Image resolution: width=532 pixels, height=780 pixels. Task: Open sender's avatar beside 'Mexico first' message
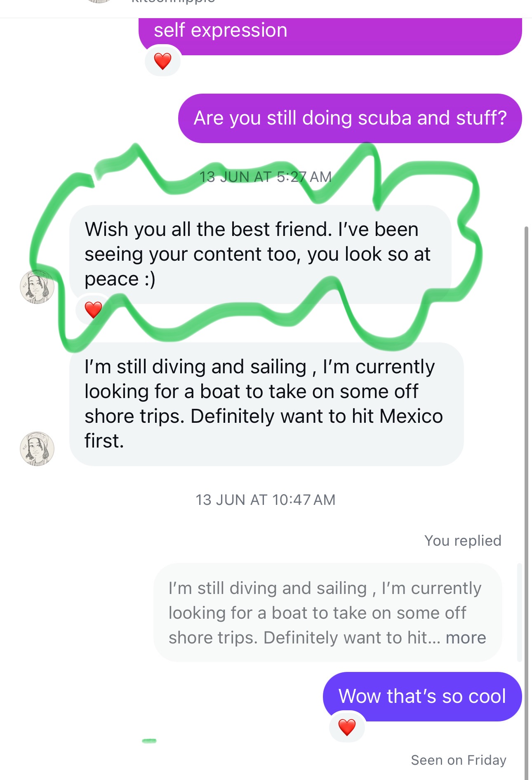click(37, 449)
